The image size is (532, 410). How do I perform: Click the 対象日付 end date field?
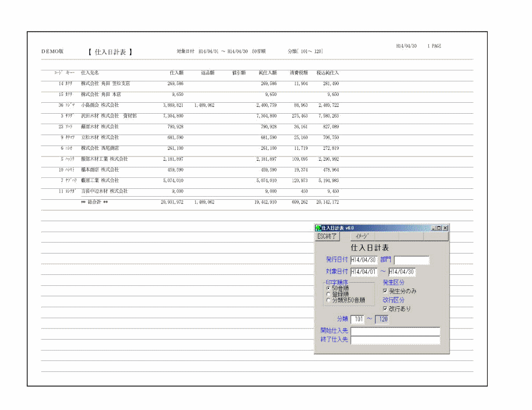tap(402, 272)
